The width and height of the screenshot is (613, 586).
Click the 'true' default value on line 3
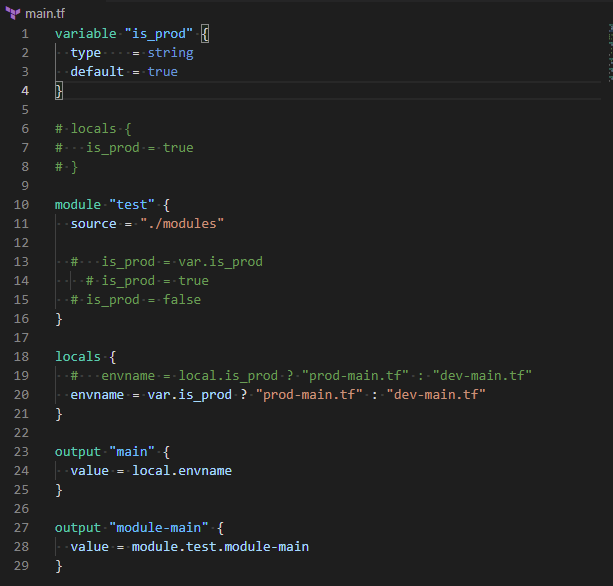(163, 72)
